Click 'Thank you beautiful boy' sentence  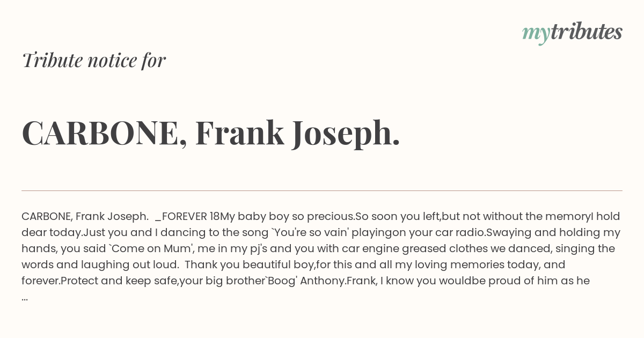(x=250, y=265)
